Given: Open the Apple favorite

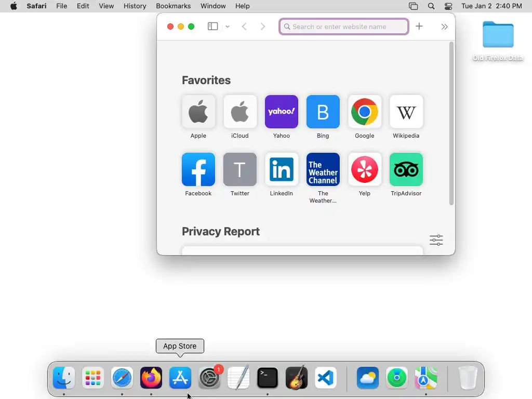Looking at the screenshot, I should (198, 112).
